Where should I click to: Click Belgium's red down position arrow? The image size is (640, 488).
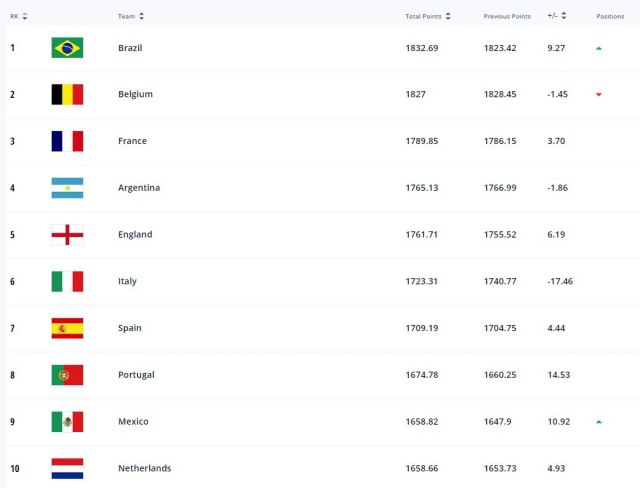(x=598, y=94)
